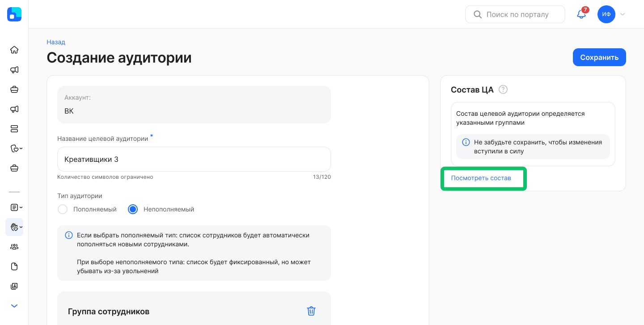Screen dimensions: 644x325
Task: Follow the Назад link
Action: click(x=56, y=42)
